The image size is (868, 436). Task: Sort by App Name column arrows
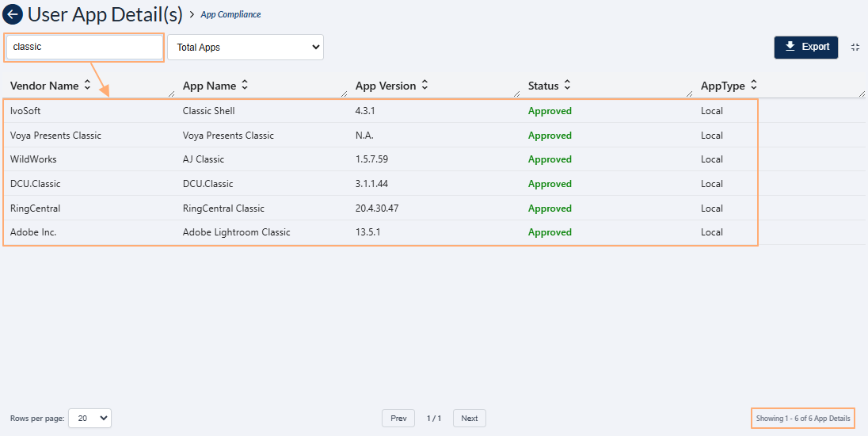[245, 85]
